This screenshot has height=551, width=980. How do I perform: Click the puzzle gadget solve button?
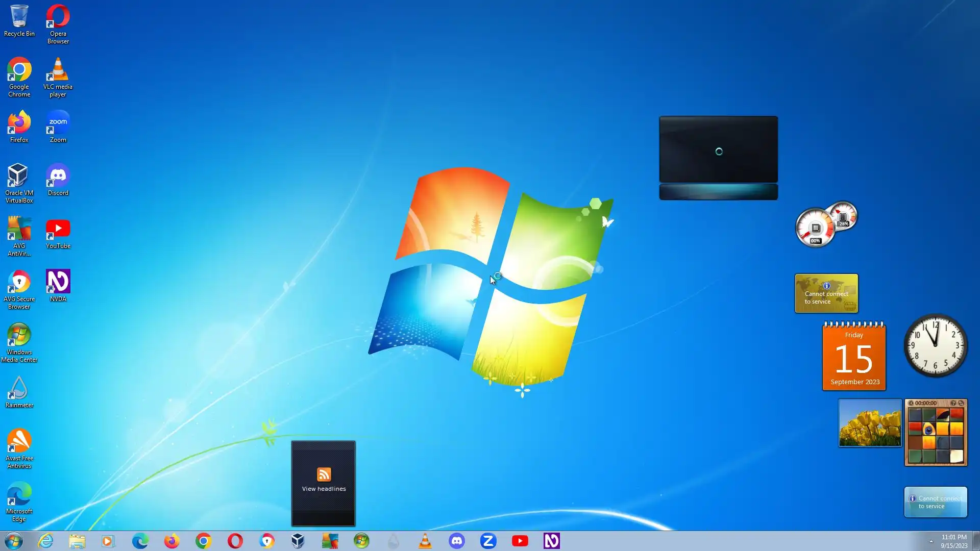tap(961, 403)
